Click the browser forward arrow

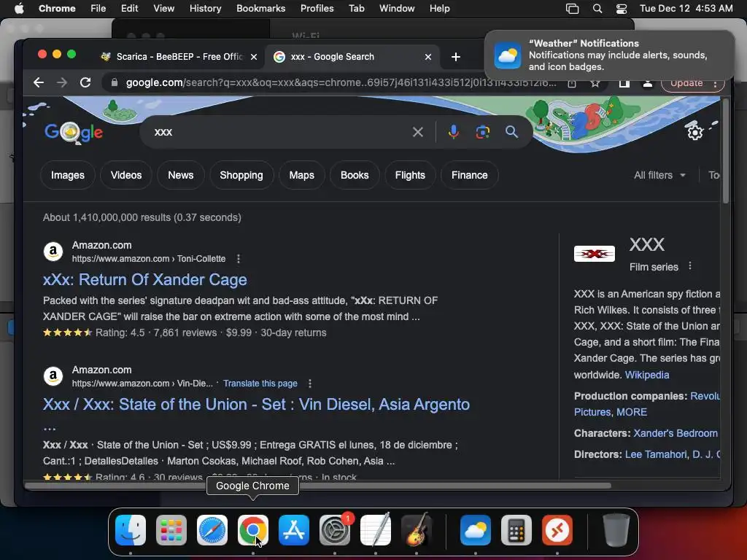pyautogui.click(x=62, y=82)
